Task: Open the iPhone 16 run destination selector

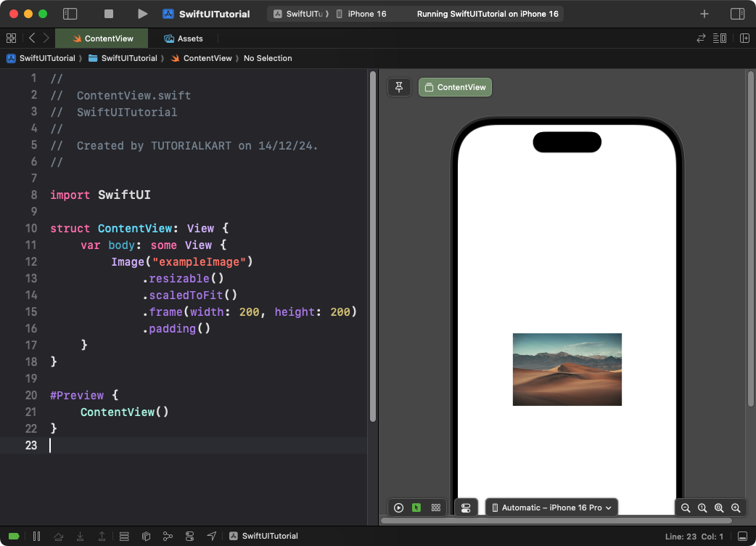Action: [x=361, y=13]
